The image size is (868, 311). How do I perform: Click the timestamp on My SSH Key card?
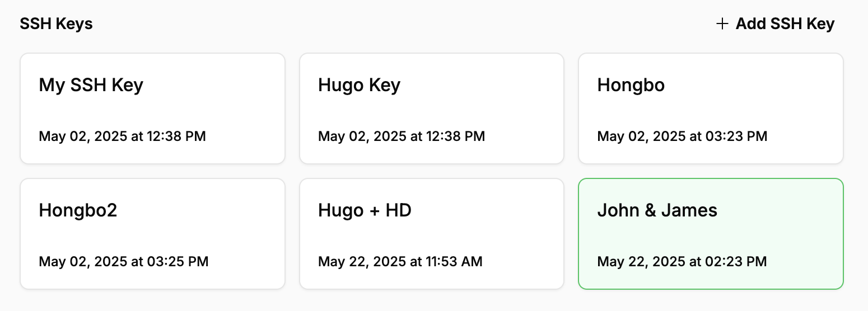122,136
